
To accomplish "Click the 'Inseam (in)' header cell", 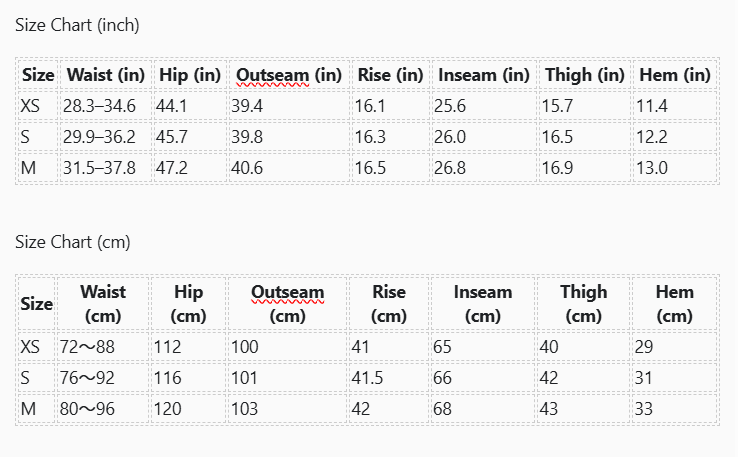I will 484,75.
